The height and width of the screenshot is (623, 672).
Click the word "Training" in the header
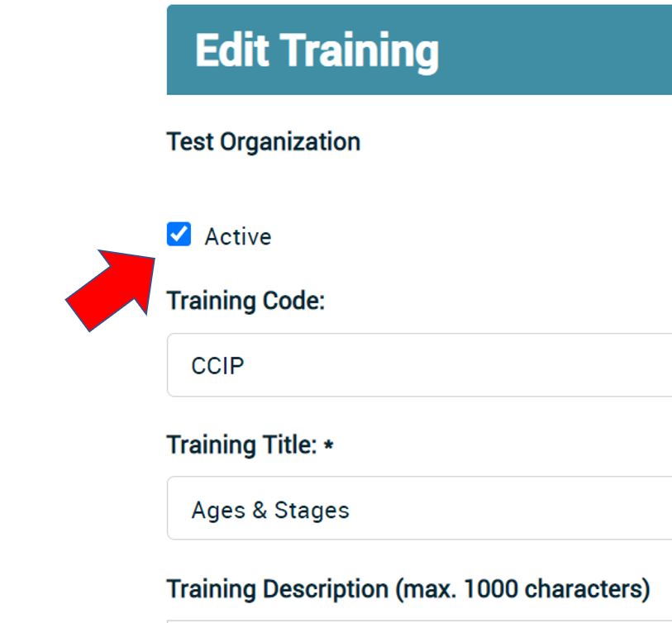[x=360, y=50]
